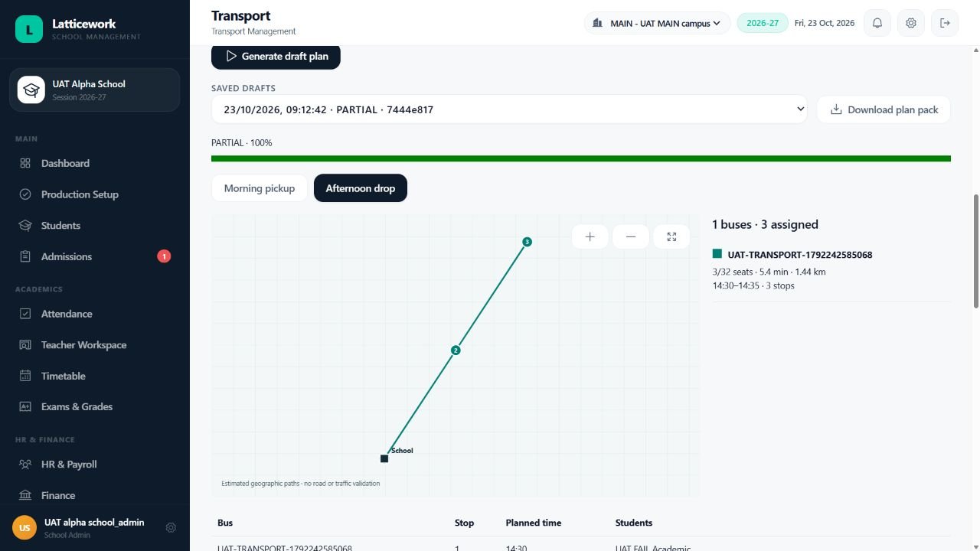Click the "1 buses · 3 assigned" summary
The image size is (980, 551).
(766, 224)
